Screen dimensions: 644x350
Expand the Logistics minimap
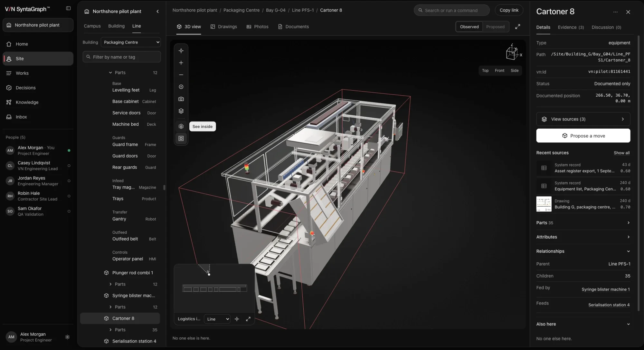[248, 319]
